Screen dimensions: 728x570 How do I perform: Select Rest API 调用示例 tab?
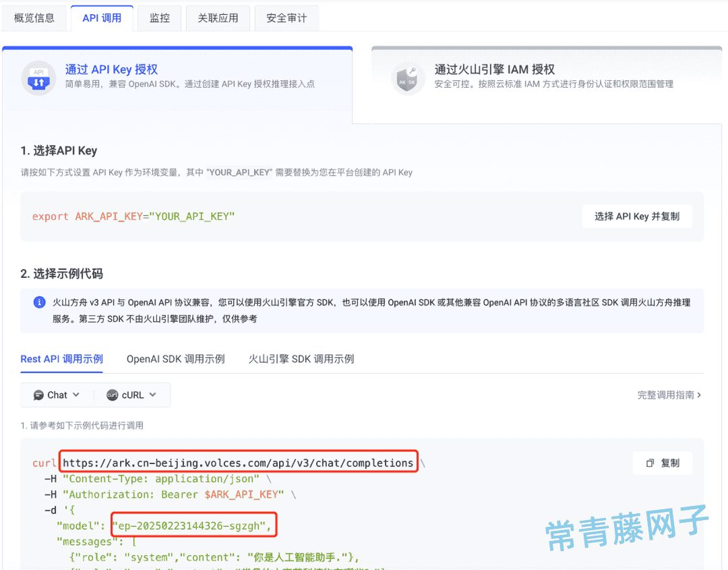pos(62,359)
